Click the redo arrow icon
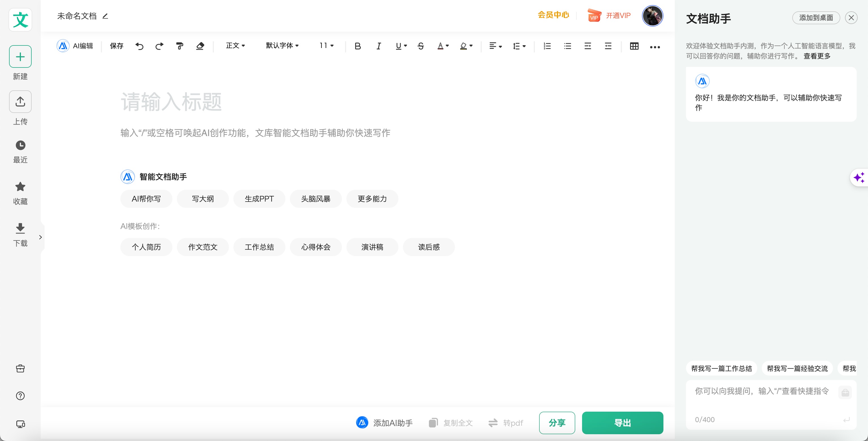 tap(159, 46)
